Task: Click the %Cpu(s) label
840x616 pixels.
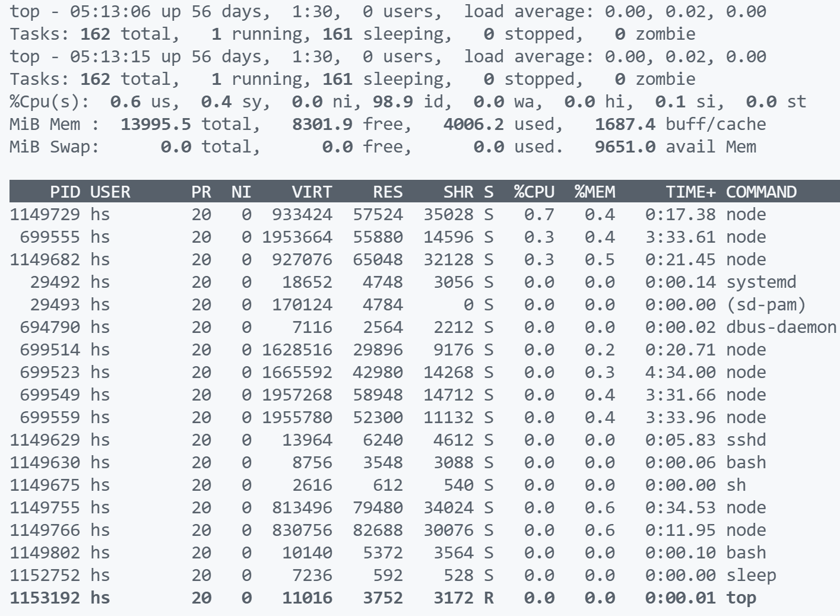Action: coord(50,101)
